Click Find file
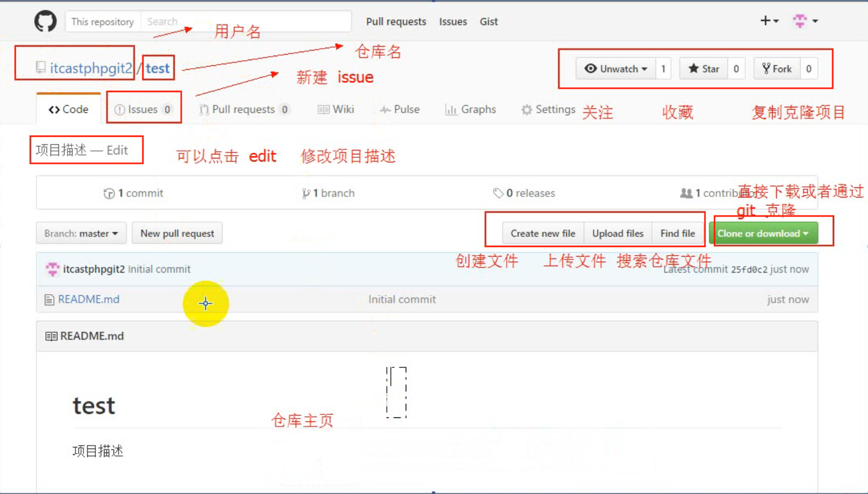This screenshot has width=868, height=494. point(677,233)
